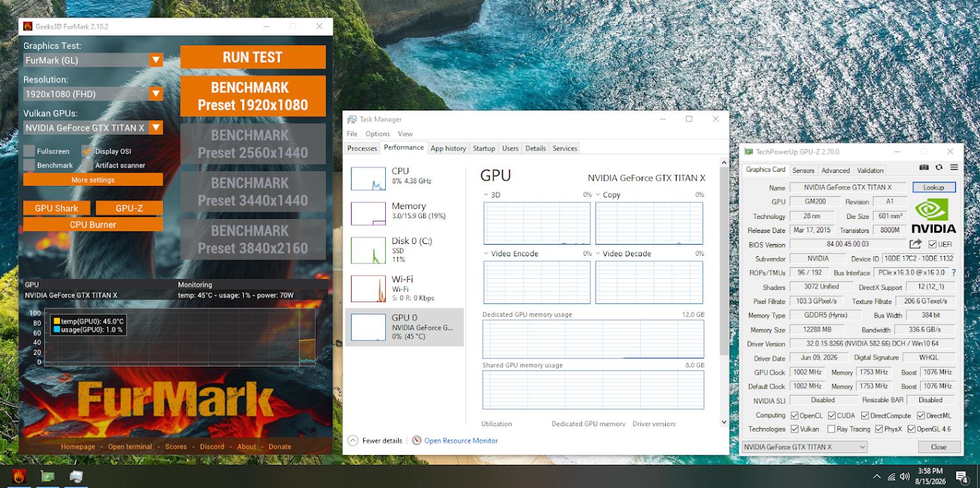Screen dimensions: 980x488
Task: Toggle the Display OSI checkbox
Action: pos(87,151)
